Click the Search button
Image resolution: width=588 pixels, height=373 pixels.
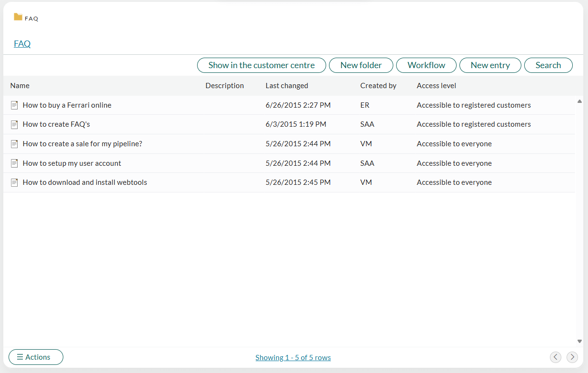(548, 65)
